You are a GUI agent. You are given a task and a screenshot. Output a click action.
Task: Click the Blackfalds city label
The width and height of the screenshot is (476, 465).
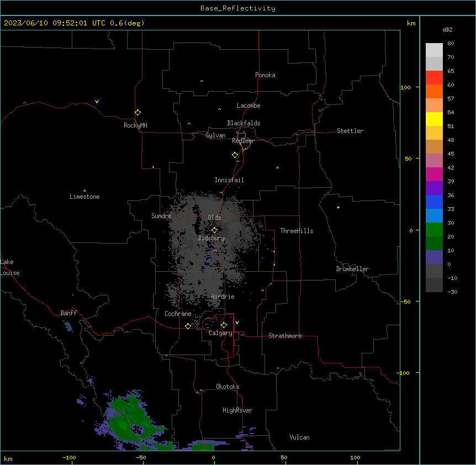(244, 123)
